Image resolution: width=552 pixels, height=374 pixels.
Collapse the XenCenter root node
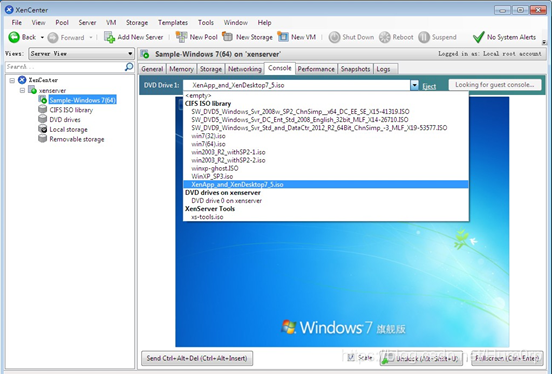coord(12,80)
